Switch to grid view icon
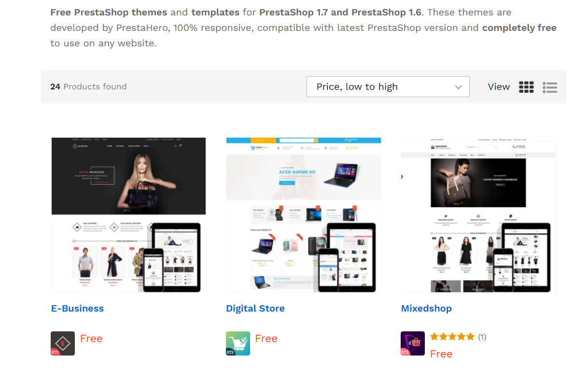 pos(526,87)
